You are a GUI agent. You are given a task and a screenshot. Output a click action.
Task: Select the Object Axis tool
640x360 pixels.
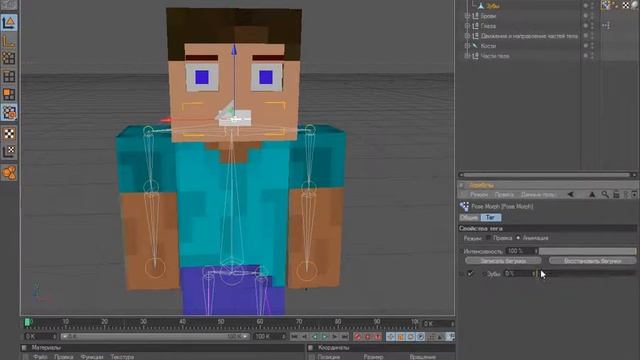click(9, 41)
